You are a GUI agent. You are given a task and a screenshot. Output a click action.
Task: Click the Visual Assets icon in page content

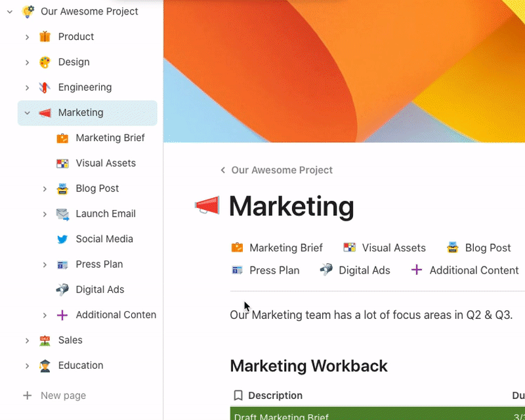(350, 247)
